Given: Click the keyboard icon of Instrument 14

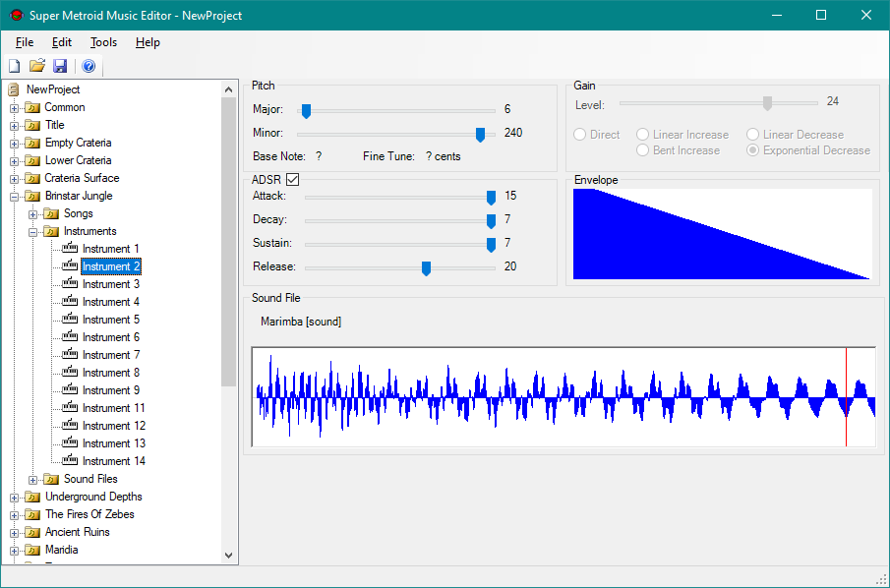Looking at the screenshot, I should 70,460.
